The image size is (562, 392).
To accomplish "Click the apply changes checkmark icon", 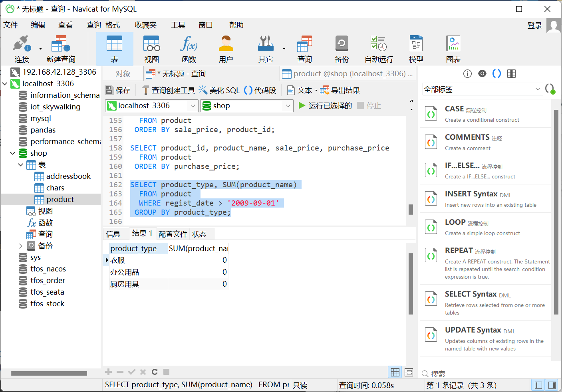I will [131, 372].
